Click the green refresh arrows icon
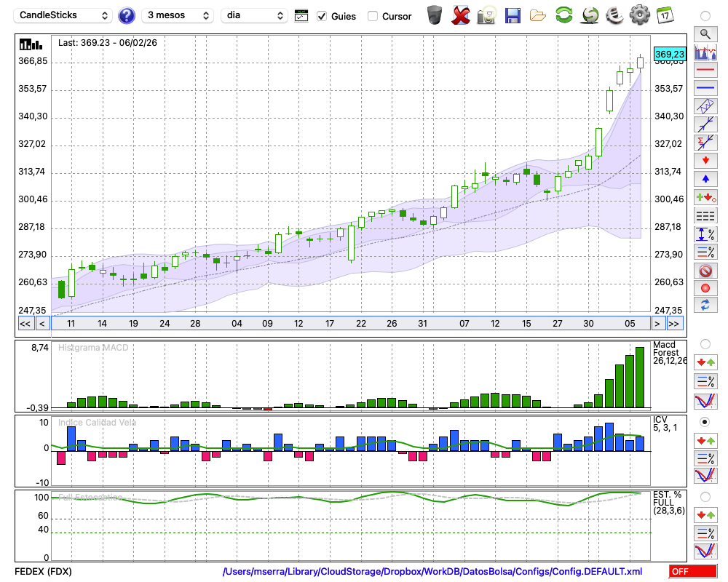The image size is (728, 582). tap(563, 15)
